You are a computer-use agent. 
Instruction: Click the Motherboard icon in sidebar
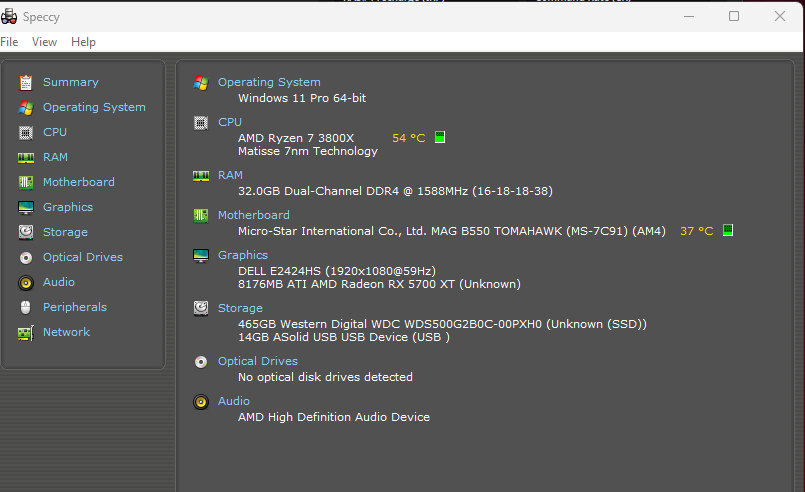26,182
